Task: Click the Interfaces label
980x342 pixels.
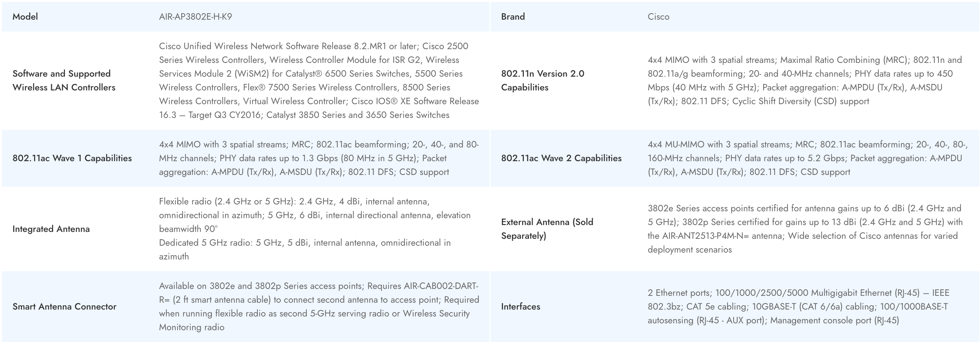Action: click(520, 306)
